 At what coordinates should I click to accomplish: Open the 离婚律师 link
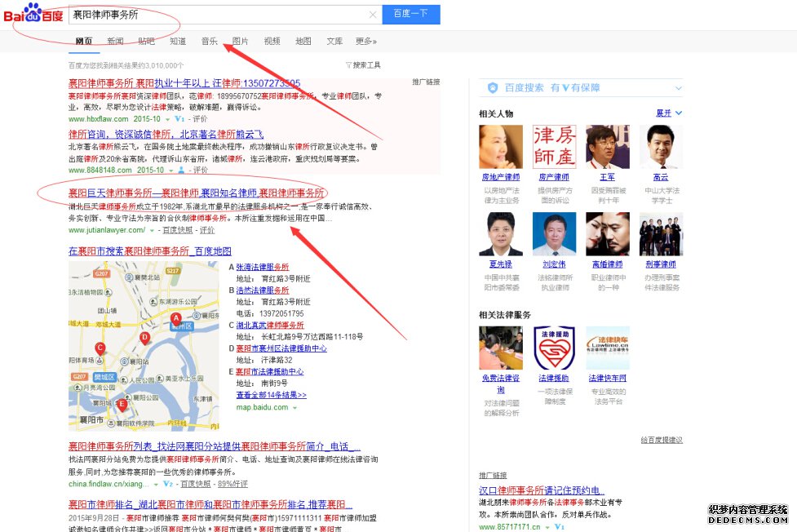coord(608,264)
